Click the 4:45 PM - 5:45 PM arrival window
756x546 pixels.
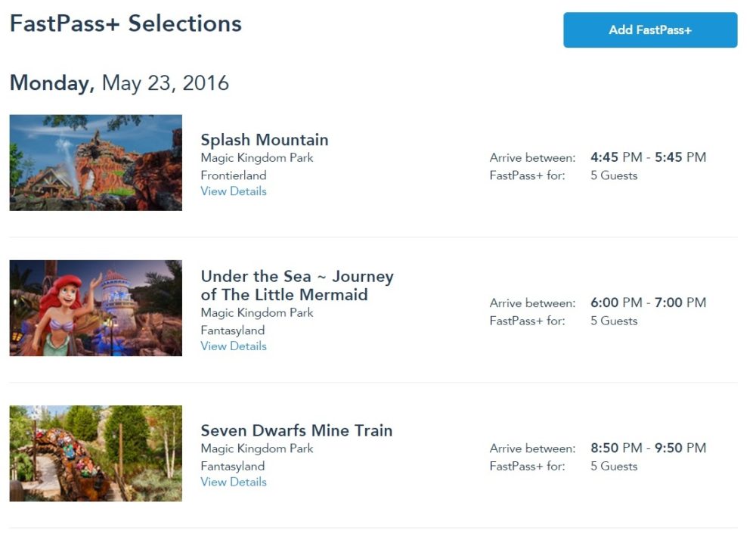649,157
